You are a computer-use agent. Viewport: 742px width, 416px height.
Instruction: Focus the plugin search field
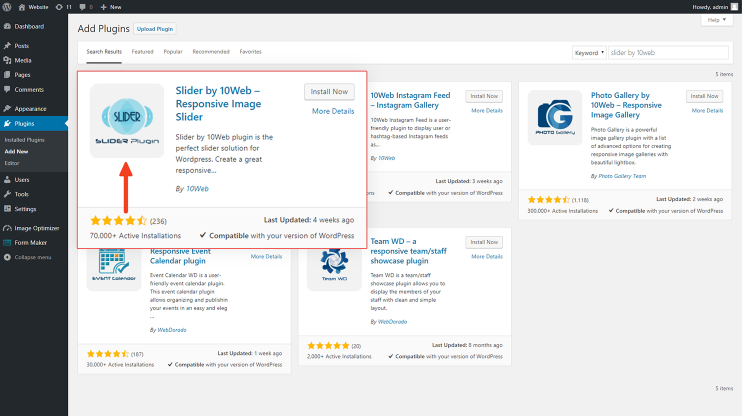coord(668,53)
